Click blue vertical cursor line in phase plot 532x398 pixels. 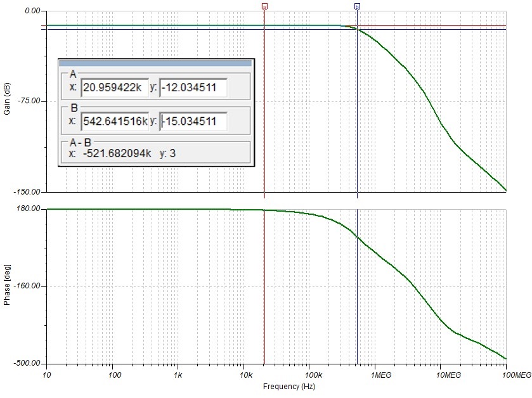(x=357, y=304)
